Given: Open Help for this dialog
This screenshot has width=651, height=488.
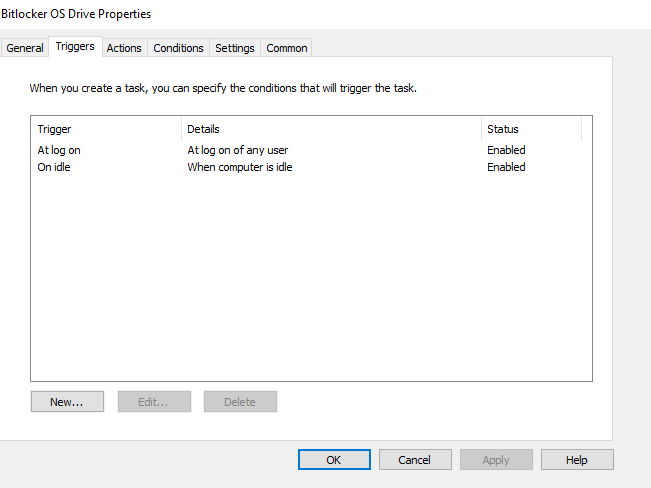Looking at the screenshot, I should click(x=577, y=460).
